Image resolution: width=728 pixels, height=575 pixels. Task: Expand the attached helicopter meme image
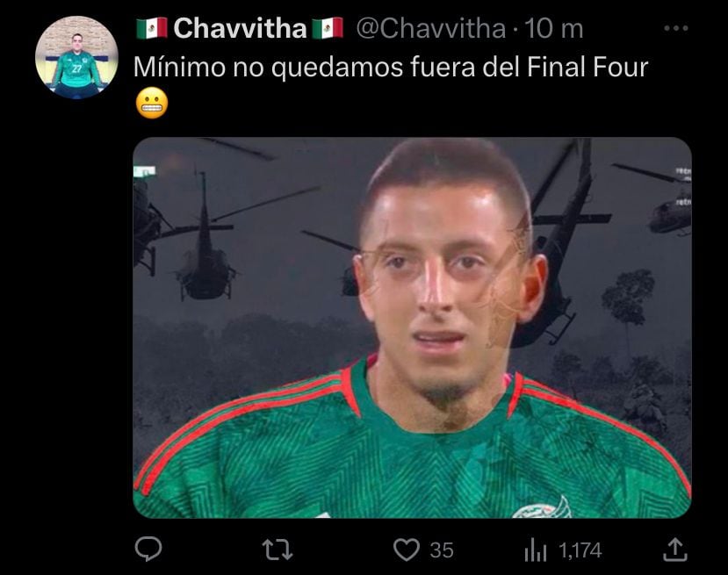click(412, 327)
